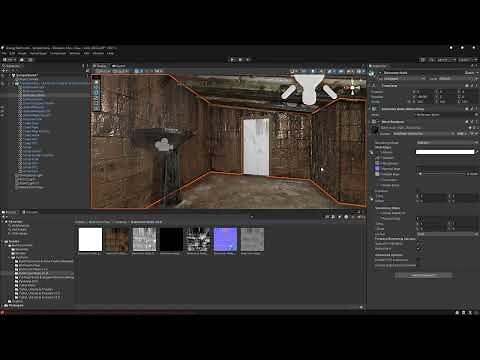Toggle the Reflections checkbox

(x=419, y=249)
